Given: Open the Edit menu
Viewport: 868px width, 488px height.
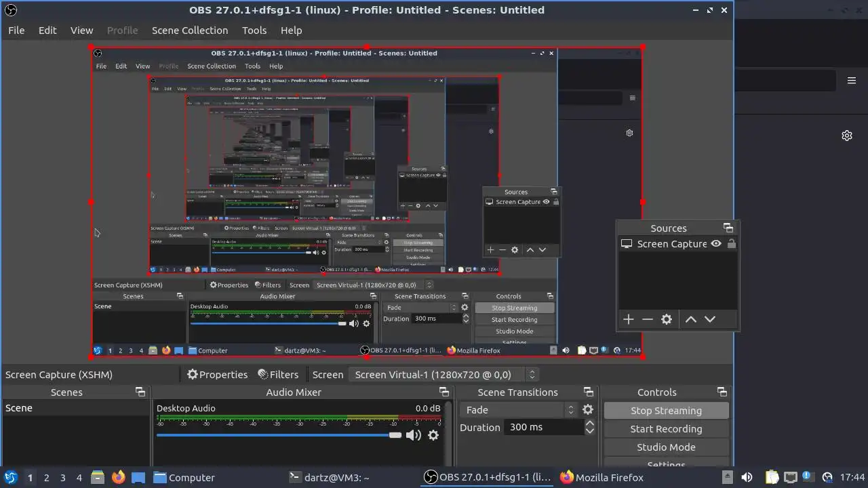Looking at the screenshot, I should (47, 30).
